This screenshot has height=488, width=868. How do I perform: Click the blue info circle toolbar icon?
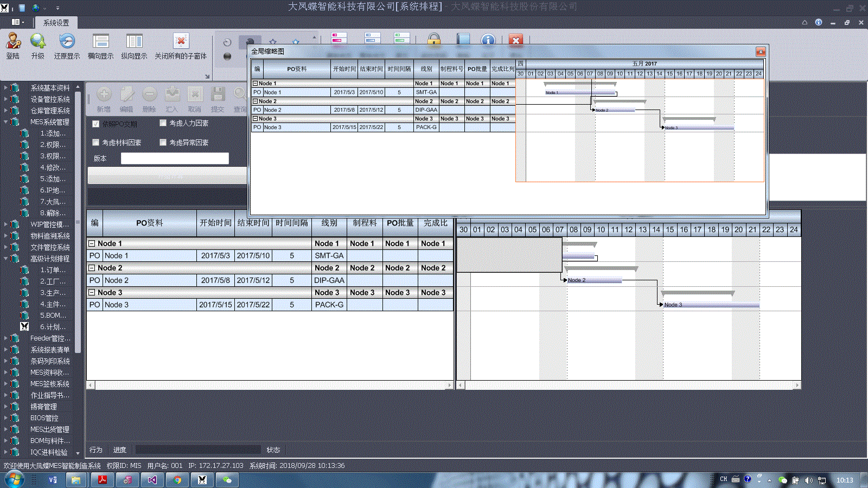tap(488, 40)
